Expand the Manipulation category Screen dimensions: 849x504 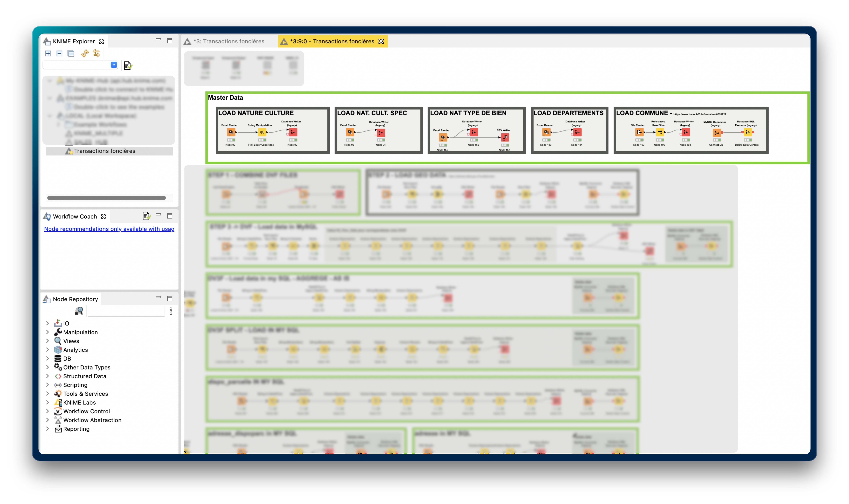coord(48,332)
